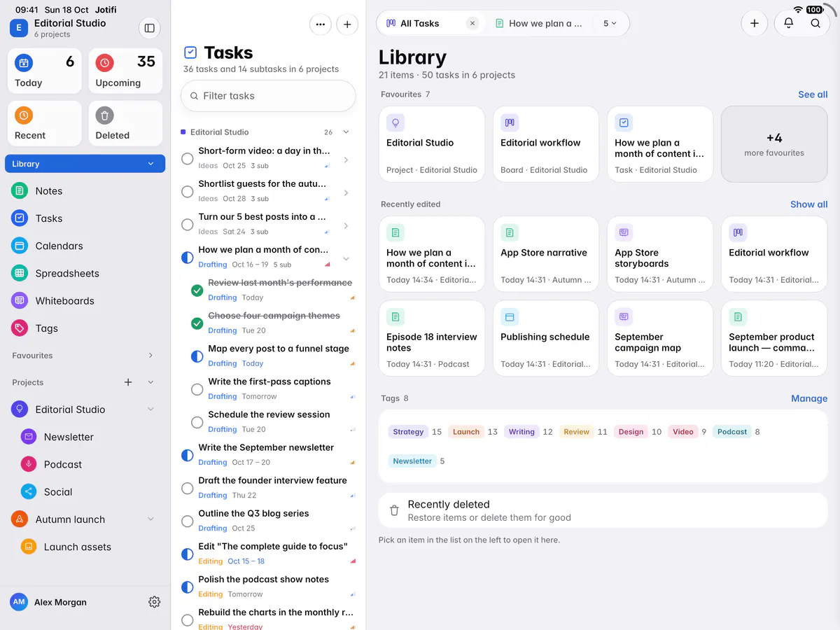The image size is (840, 630).
Task: Open the notifications bell
Action: (788, 23)
